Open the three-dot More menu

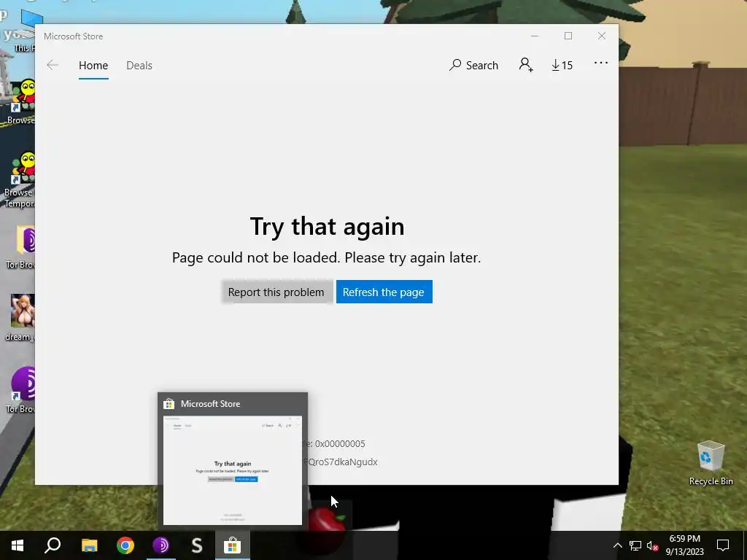[x=601, y=63]
